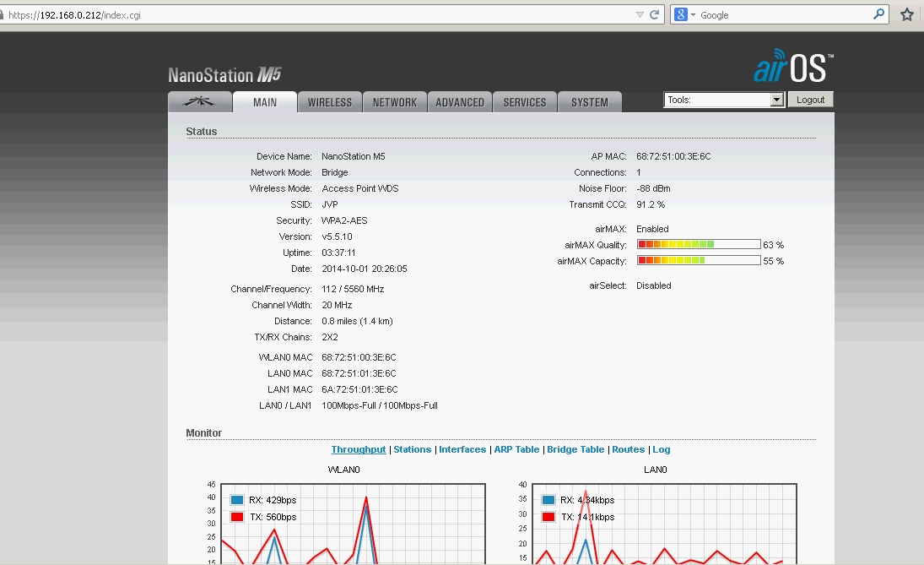Click the airMAX Capacity 55 % value
924x565 pixels.
(773, 261)
